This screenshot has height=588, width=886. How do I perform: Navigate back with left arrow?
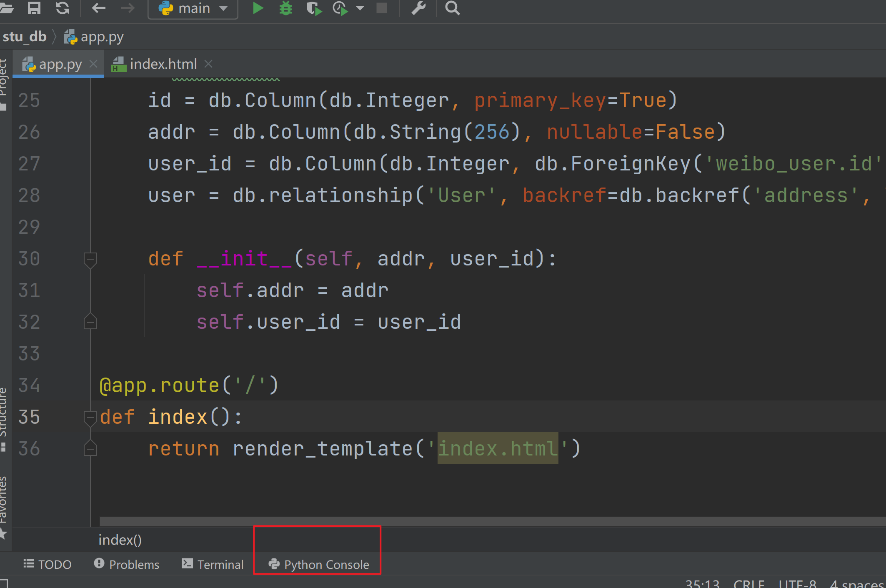[x=99, y=8]
